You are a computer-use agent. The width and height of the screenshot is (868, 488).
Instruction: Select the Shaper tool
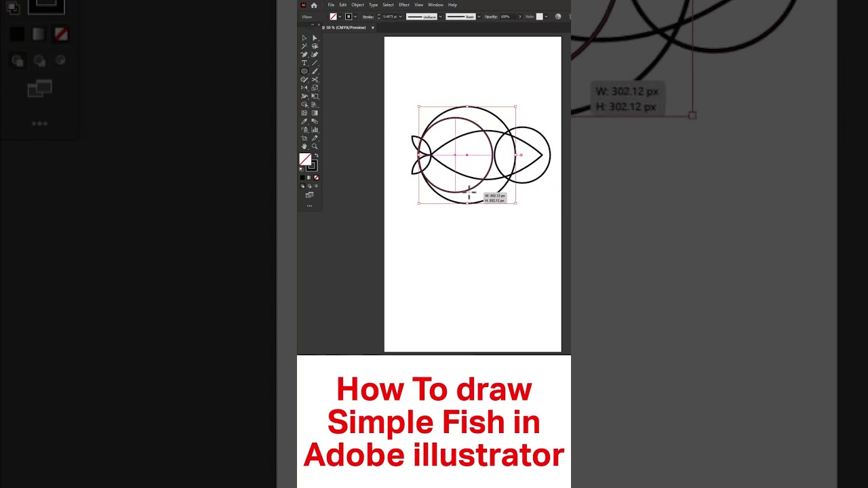coord(304,79)
